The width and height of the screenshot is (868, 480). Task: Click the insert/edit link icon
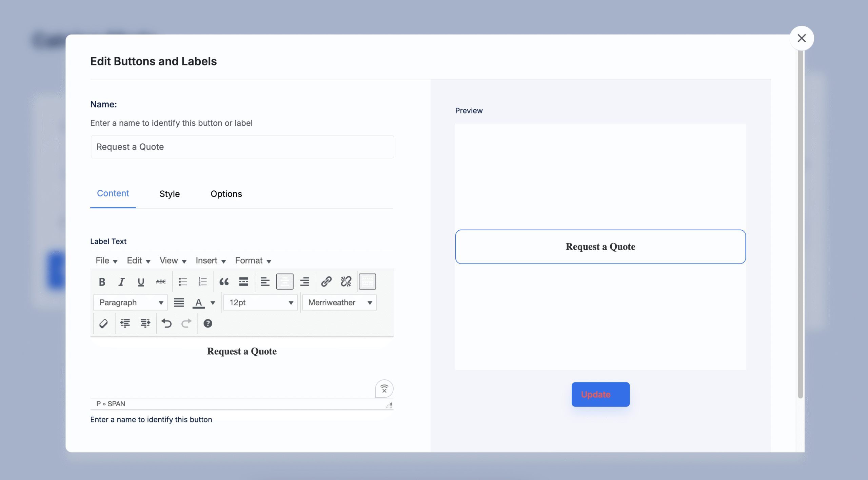coord(326,281)
